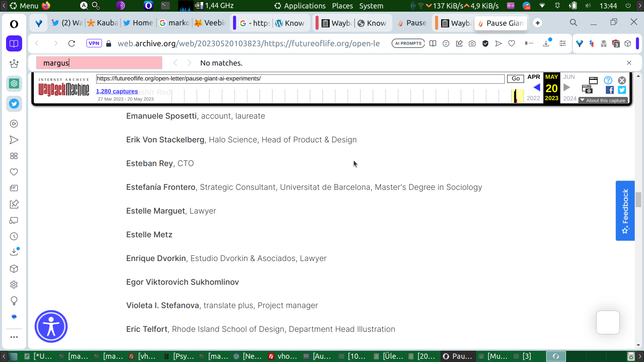Switch to the Twitter Home tab
This screenshot has width=644, height=362.
click(x=138, y=23)
